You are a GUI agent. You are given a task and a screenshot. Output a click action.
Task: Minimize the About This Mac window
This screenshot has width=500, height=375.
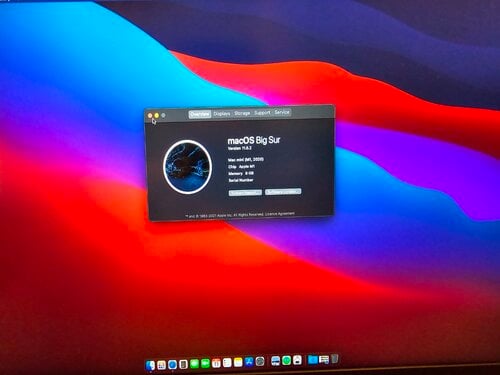[157, 115]
